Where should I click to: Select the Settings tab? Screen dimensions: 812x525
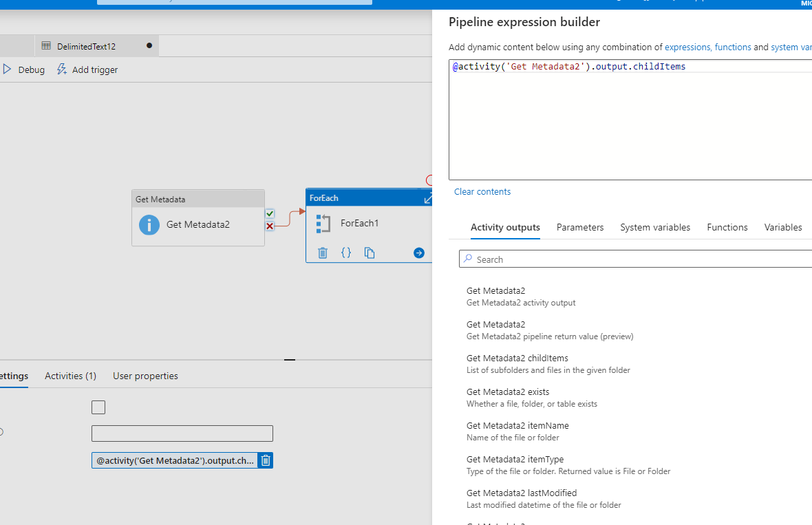(14, 376)
